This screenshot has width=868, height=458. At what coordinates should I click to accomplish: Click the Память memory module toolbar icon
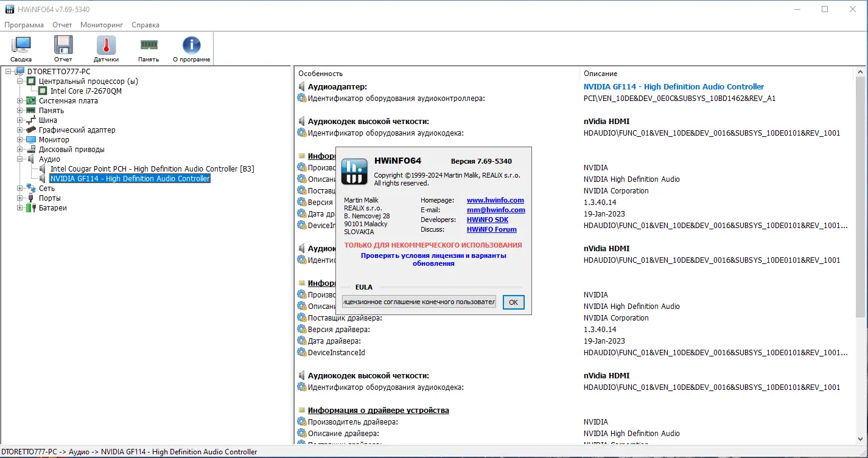149,44
